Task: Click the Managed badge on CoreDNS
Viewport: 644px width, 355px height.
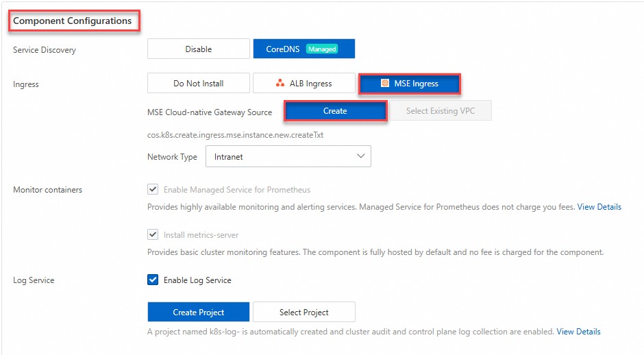Action: 321,49
